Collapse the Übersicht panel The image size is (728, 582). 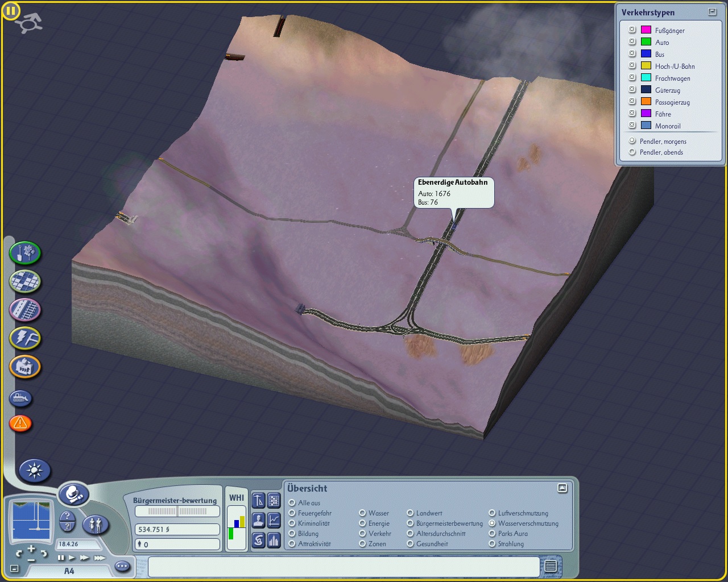(x=562, y=488)
